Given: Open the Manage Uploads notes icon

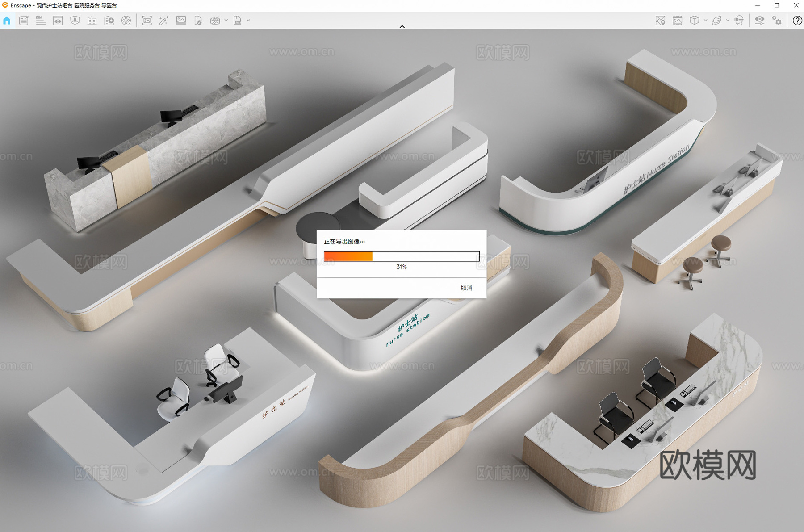Looking at the screenshot, I should coord(24,21).
